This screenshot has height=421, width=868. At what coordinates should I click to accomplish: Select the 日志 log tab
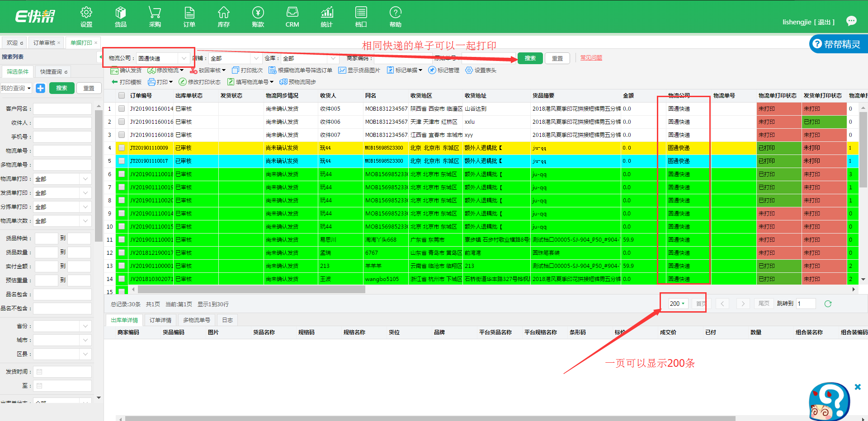tap(227, 320)
